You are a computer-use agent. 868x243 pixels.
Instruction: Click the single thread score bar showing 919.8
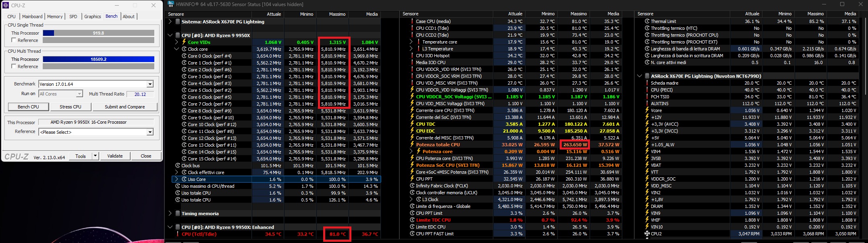tap(98, 33)
